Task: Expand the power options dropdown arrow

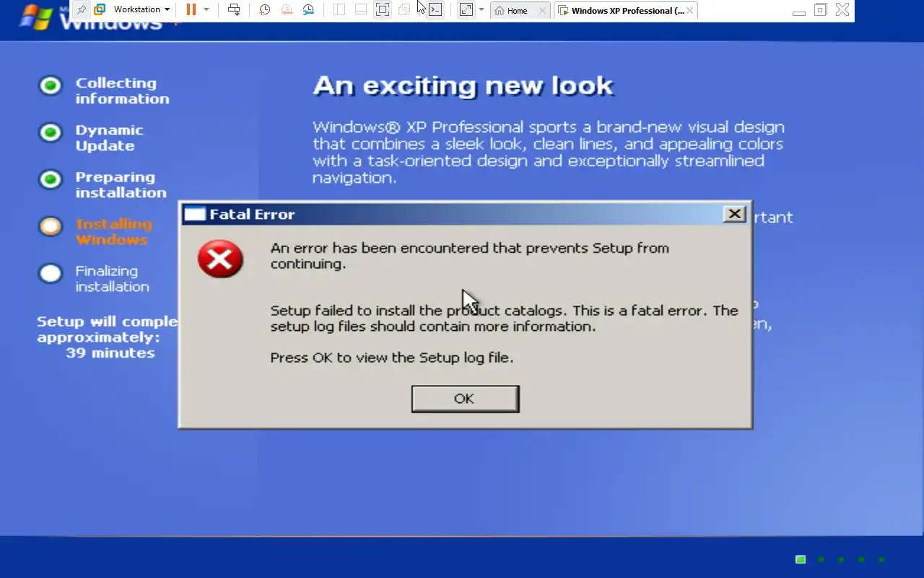Action: [206, 9]
